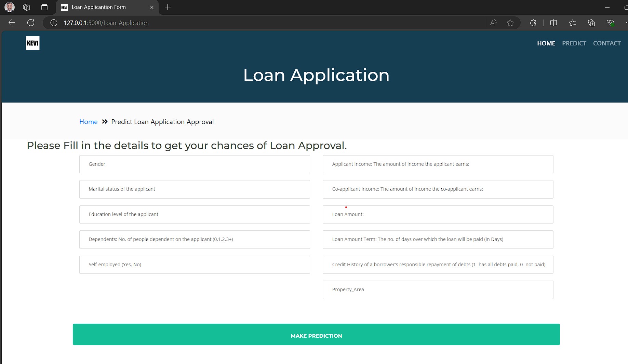Viewport: 628px width, 364px height.
Task: Click Read aloud icon in address bar
Action: 493,23
